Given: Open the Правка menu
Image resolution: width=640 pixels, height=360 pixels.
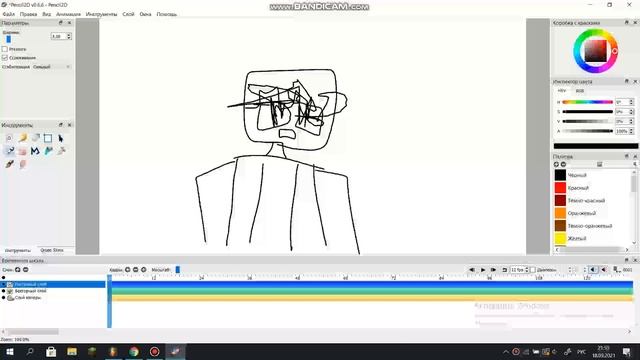Looking at the screenshot, I should tap(29, 14).
